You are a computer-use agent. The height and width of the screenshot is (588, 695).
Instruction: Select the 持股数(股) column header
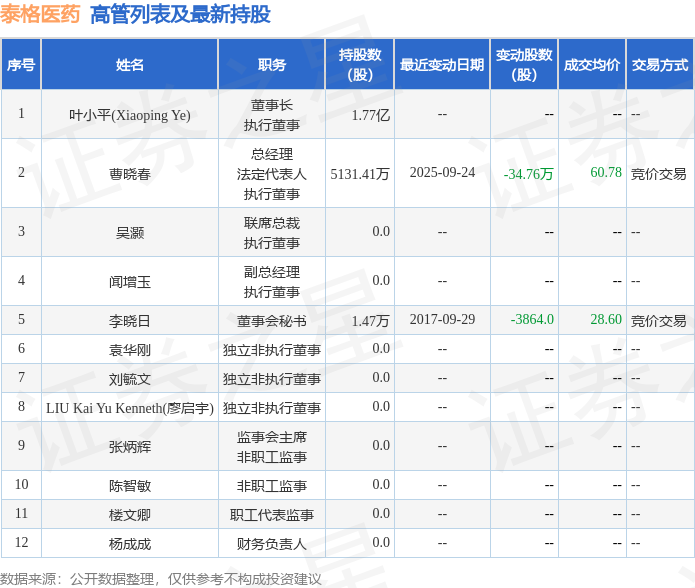359,65
